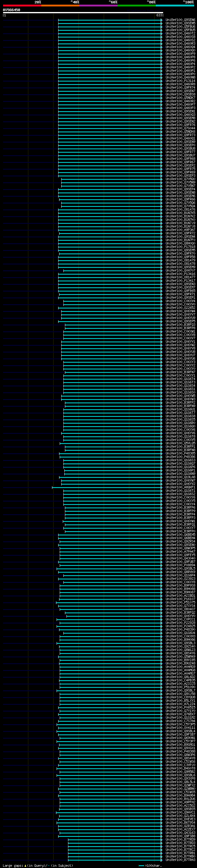Click hit name UniRef100_Q9FUB7
The height and width of the screenshot is (868, 197).
pos(180,562)
